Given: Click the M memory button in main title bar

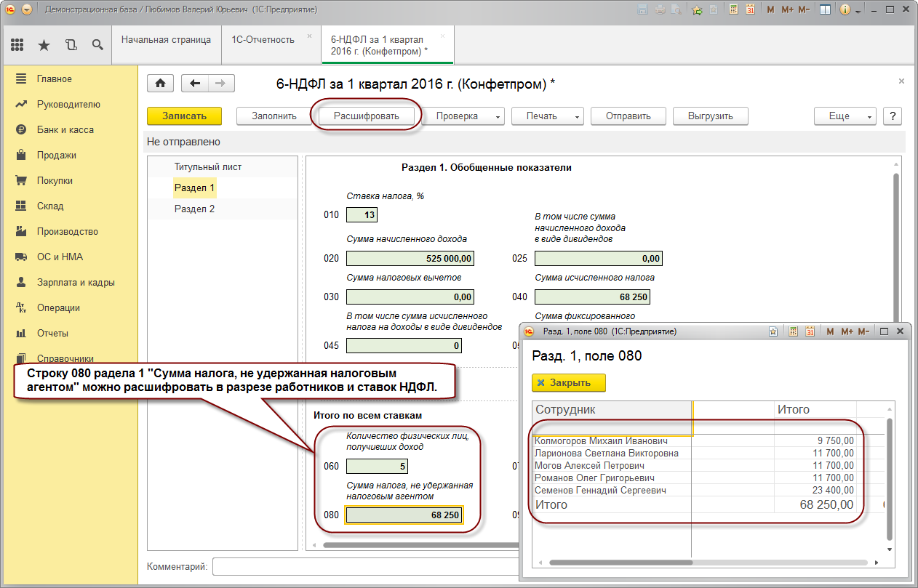Looking at the screenshot, I should click(771, 10).
